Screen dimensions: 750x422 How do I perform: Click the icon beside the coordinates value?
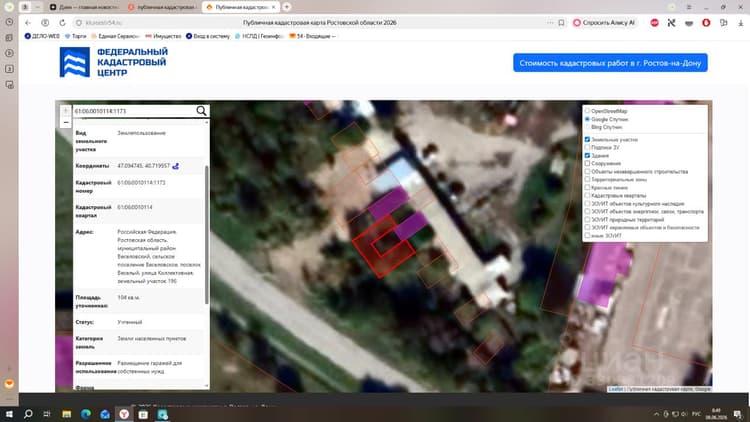176,166
